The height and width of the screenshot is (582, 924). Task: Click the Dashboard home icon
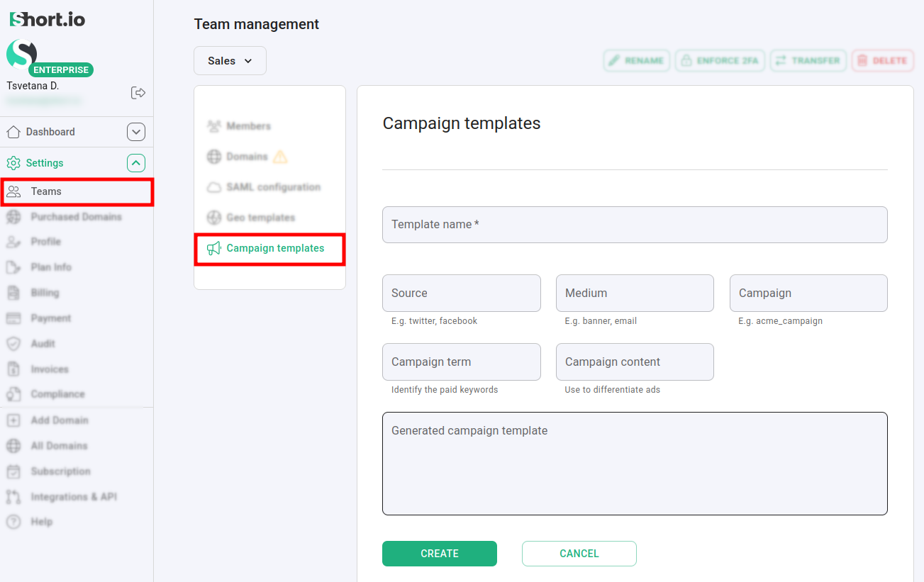point(13,132)
